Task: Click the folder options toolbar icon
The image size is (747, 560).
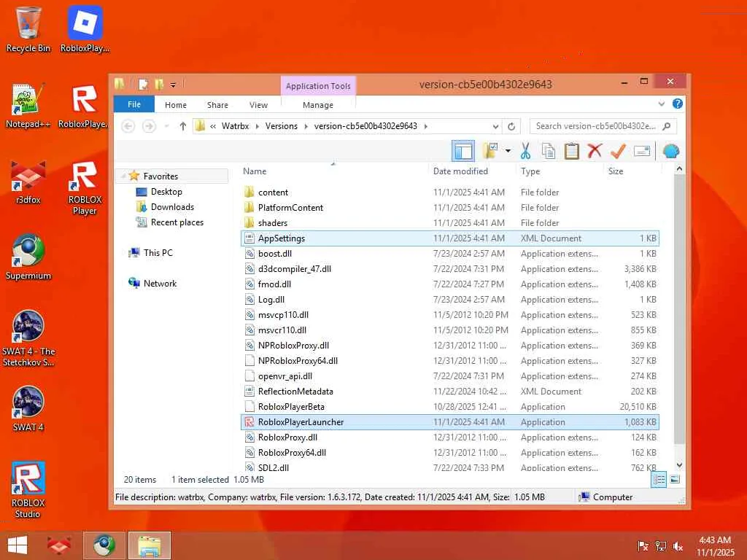Action: tap(490, 152)
